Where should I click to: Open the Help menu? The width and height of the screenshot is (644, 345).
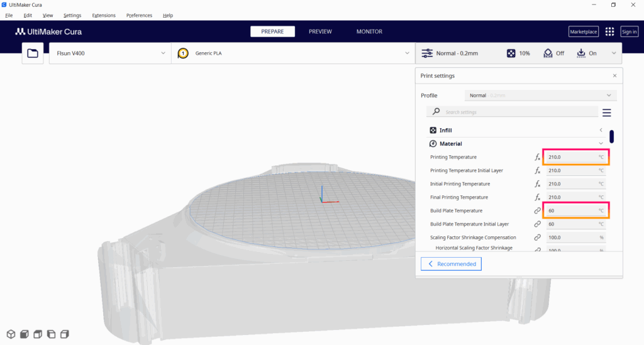168,15
